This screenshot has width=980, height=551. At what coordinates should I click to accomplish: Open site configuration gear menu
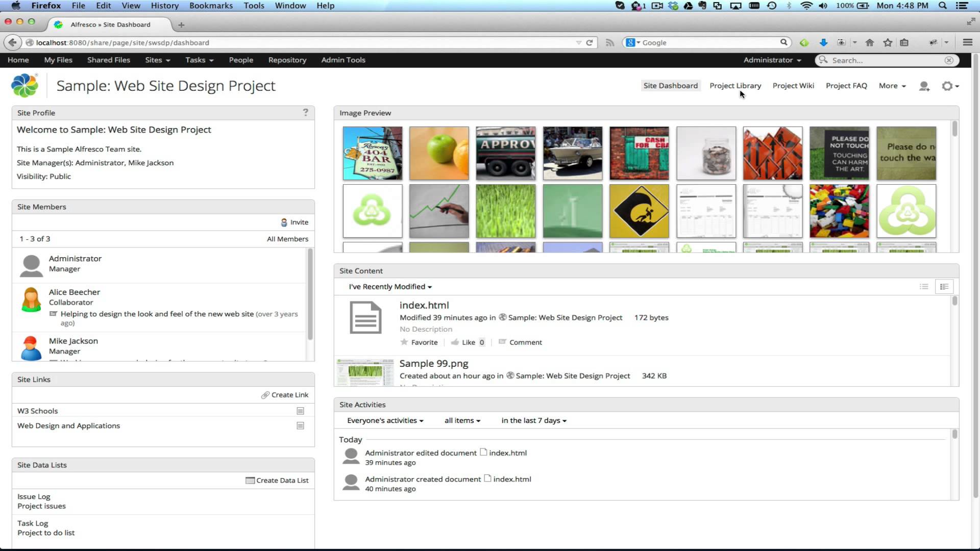[x=950, y=86]
